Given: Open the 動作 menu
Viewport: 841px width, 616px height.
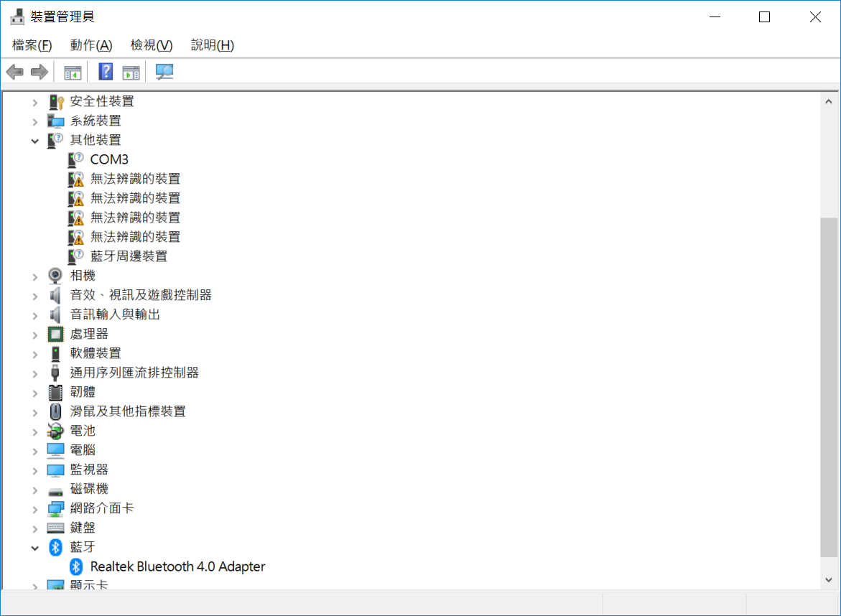Looking at the screenshot, I should (90, 45).
